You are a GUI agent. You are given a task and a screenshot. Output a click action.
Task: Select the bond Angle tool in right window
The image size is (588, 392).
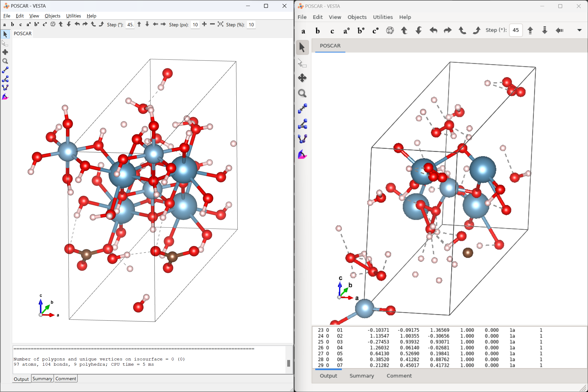(x=302, y=124)
